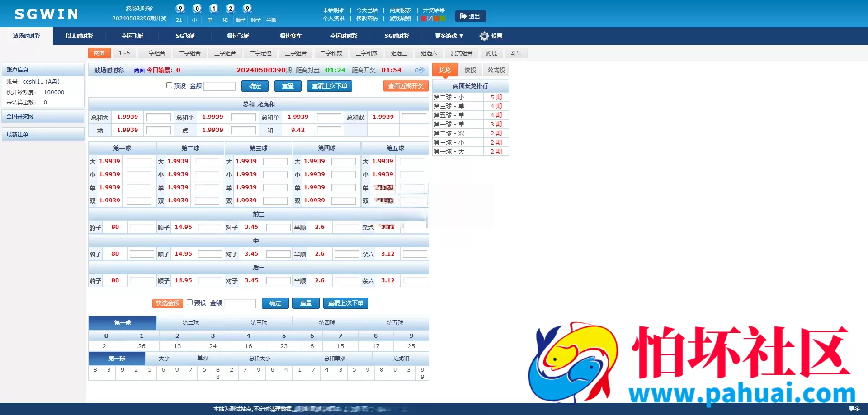Open the 修改密码 link
This screenshot has width=868, height=415.
click(367, 19)
